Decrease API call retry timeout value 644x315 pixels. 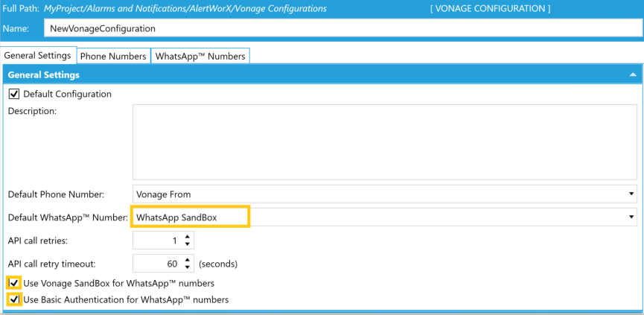188,267
